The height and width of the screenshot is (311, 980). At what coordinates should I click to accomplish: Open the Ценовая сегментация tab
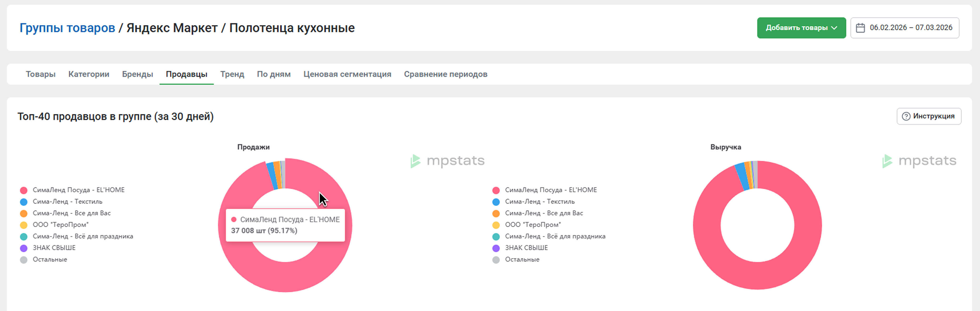pos(347,74)
